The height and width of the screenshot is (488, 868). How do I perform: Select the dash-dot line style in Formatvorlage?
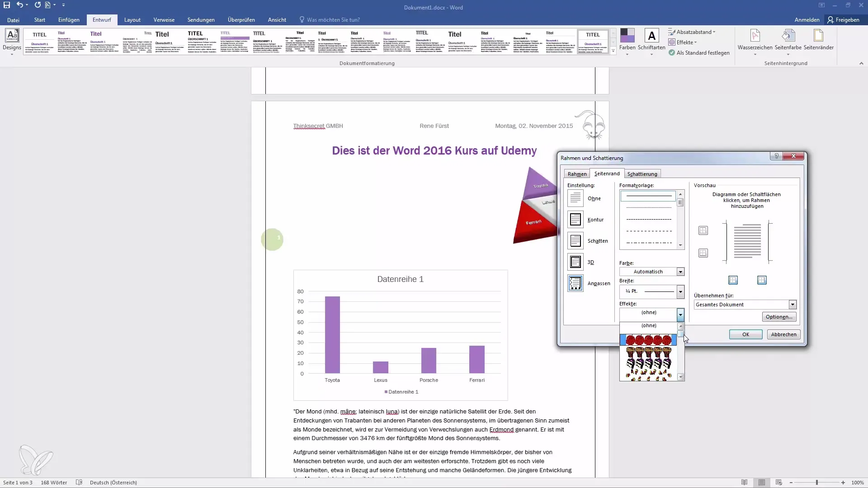coord(649,243)
